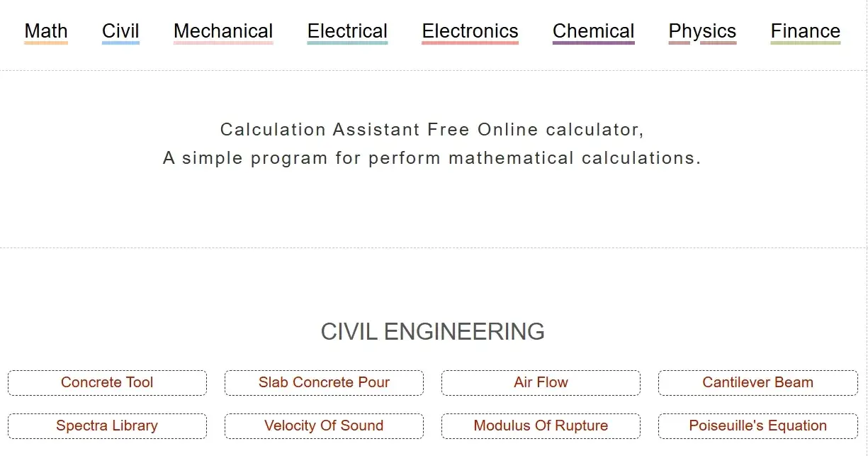Select the Velocity Of Sound calculator
This screenshot has height=456, width=868.
pyautogui.click(x=324, y=426)
